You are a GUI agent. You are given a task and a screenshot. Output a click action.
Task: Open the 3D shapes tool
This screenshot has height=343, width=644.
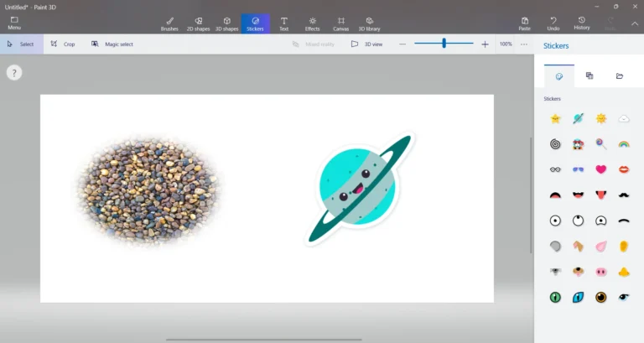(x=226, y=23)
